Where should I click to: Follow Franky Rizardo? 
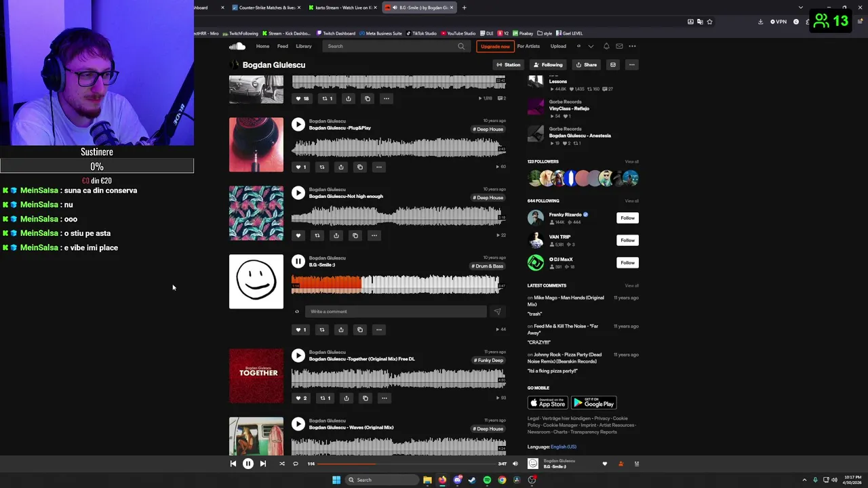click(627, 218)
